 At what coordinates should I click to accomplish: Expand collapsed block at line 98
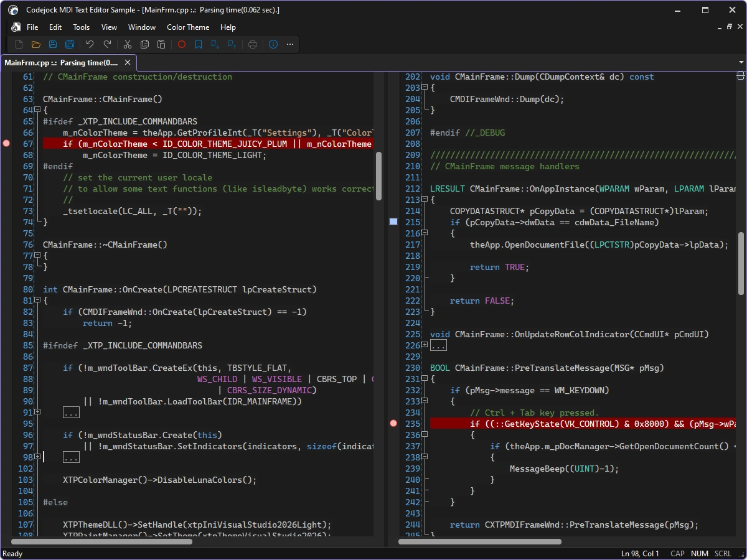click(37, 457)
